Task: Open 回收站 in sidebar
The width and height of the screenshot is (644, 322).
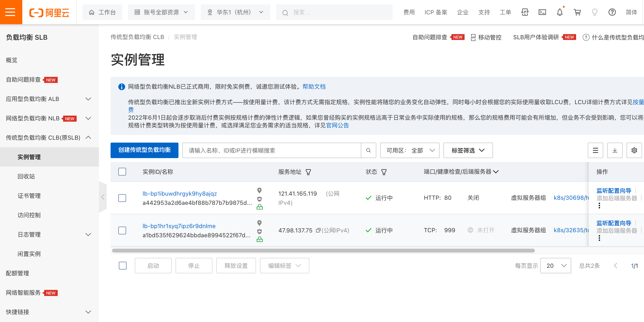Action: [x=26, y=176]
